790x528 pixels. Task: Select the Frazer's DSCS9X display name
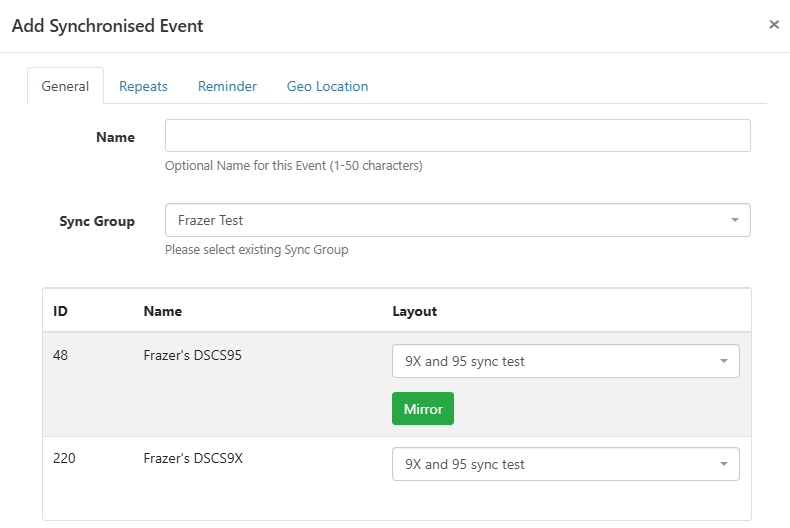(193, 458)
